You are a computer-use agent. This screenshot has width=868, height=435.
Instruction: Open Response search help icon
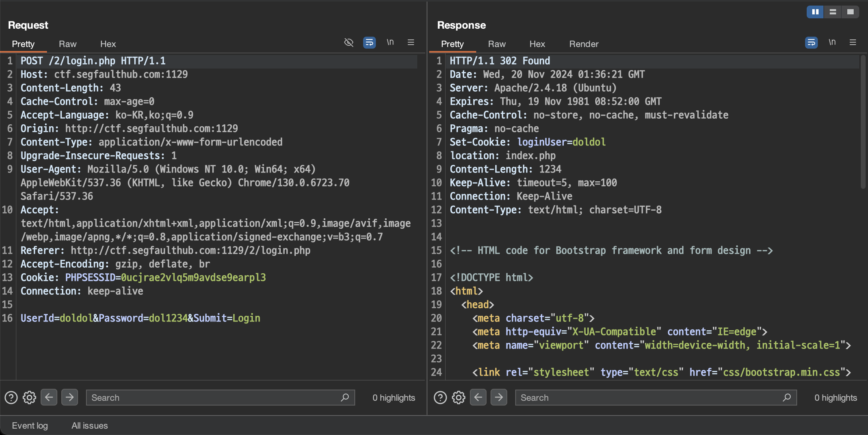[440, 398]
